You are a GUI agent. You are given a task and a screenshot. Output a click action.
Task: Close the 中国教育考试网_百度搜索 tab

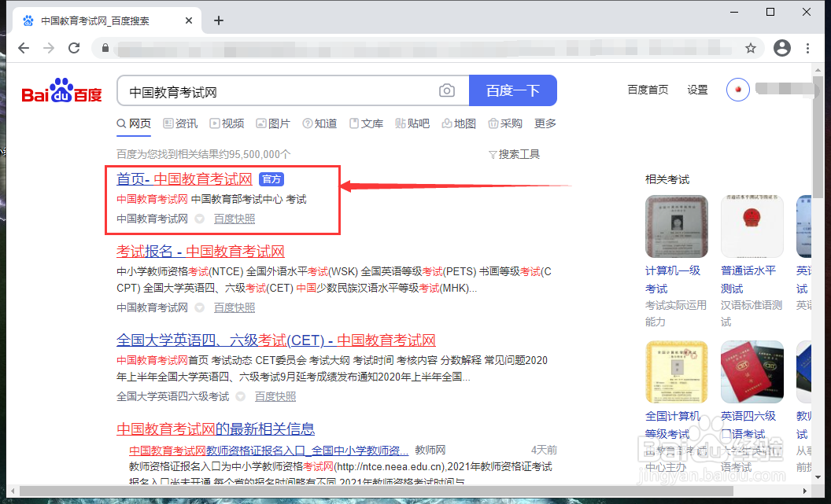(189, 20)
